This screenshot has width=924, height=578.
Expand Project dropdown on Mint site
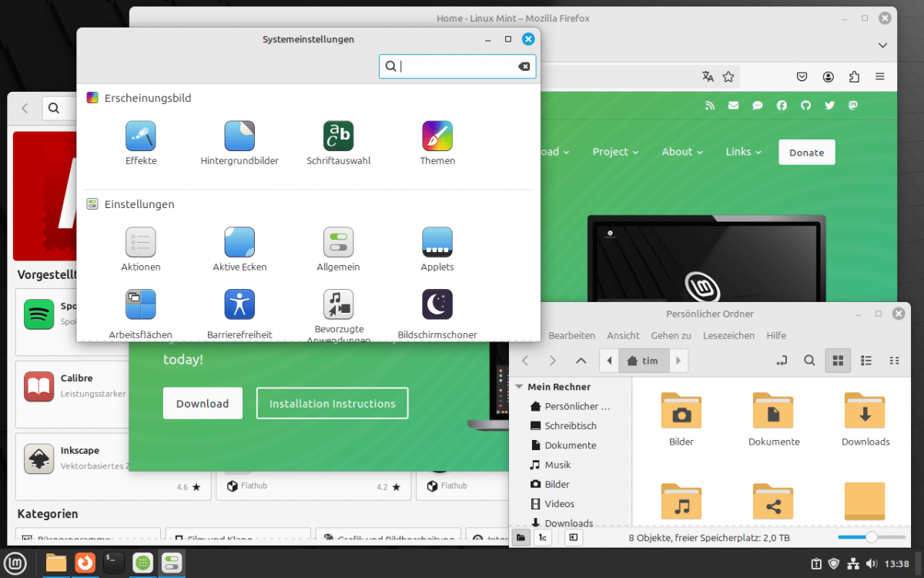pyautogui.click(x=615, y=152)
